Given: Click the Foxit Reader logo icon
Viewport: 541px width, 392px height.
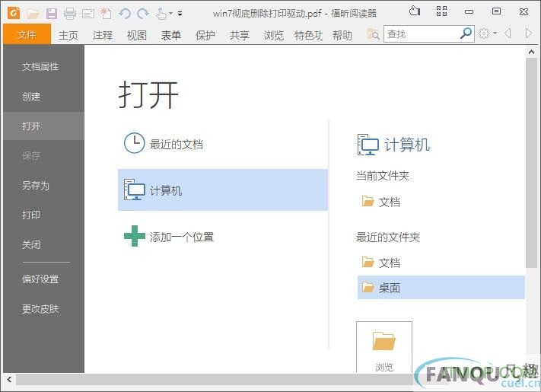Looking at the screenshot, I should [x=14, y=13].
